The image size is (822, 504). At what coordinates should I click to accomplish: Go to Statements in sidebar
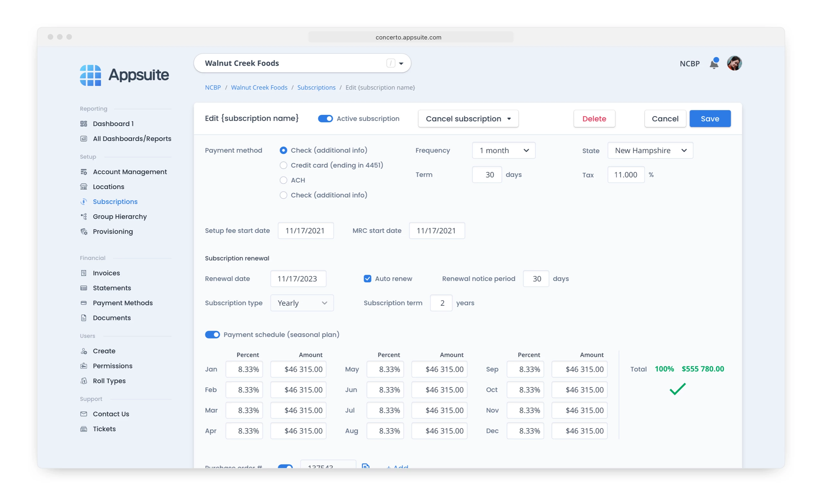[112, 288]
